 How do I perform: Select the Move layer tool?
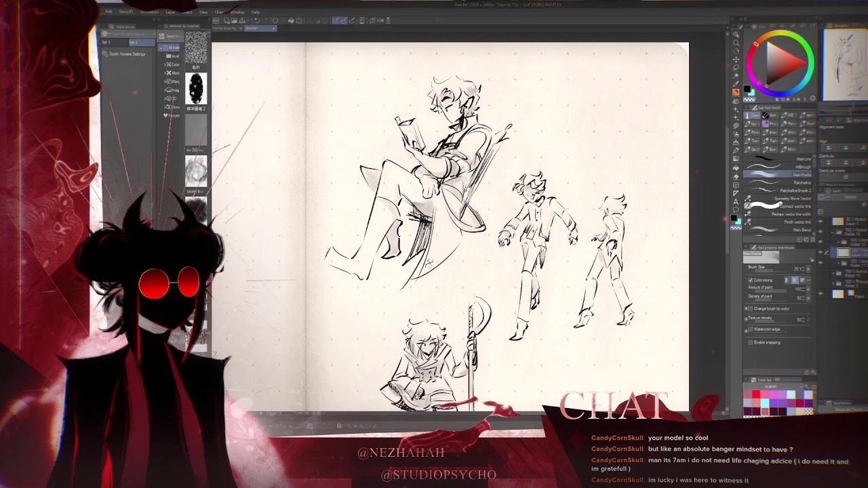tap(736, 59)
